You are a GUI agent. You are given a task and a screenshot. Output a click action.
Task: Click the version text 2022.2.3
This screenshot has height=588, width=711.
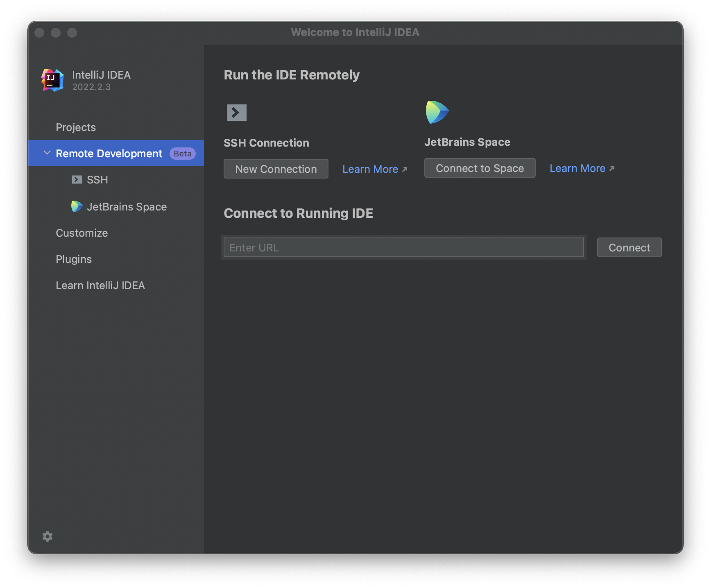click(x=91, y=87)
